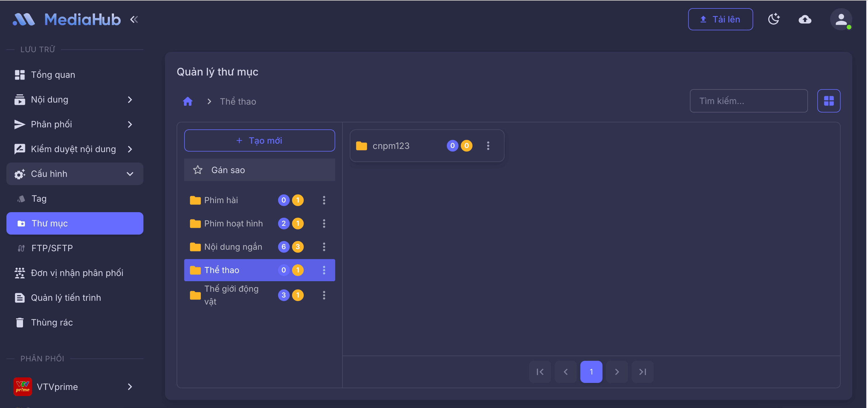Viewport: 868px width, 408px height.
Task: Open the user profile avatar
Action: click(x=841, y=19)
